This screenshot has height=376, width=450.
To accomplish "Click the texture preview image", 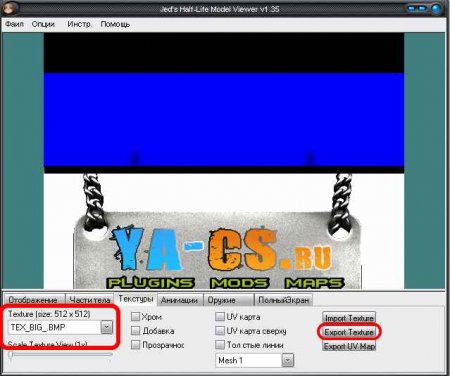I will 224,161.
